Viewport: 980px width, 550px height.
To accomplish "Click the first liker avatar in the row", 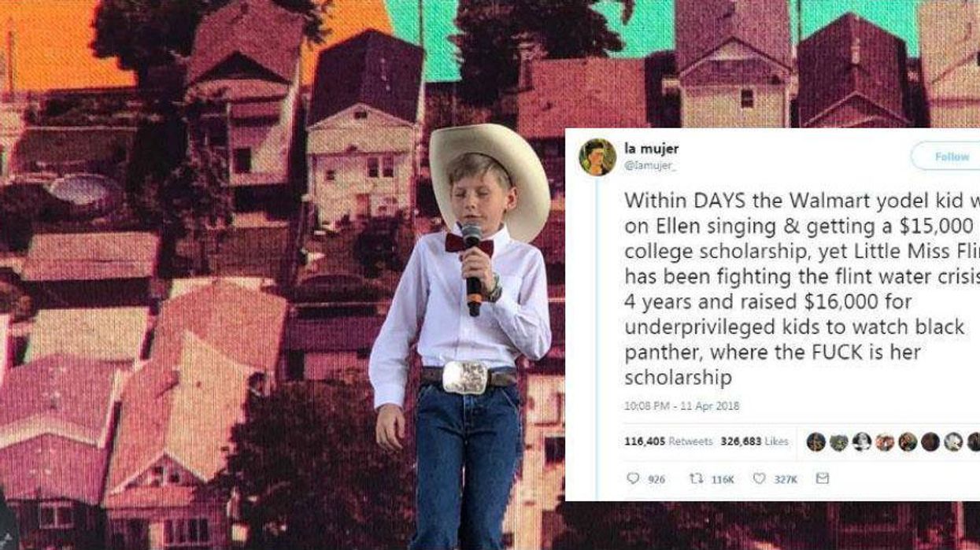I will point(816,441).
